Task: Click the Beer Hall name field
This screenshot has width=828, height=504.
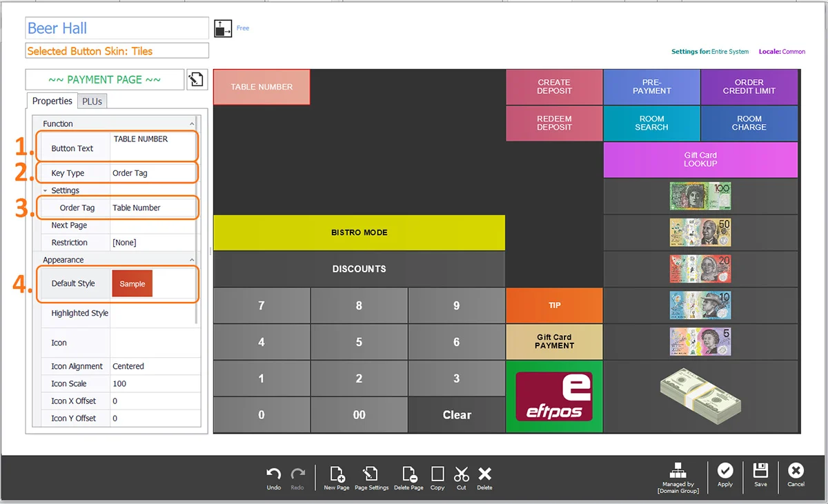Action: pos(117,28)
